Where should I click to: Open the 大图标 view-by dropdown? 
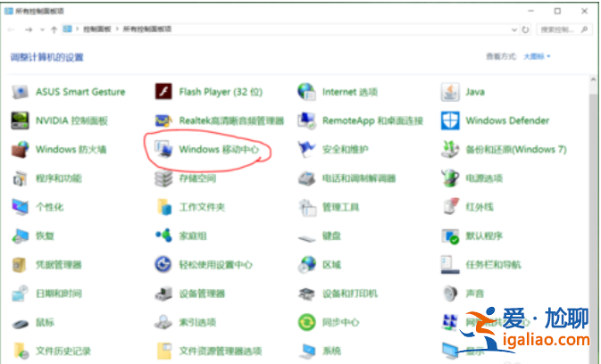point(537,56)
